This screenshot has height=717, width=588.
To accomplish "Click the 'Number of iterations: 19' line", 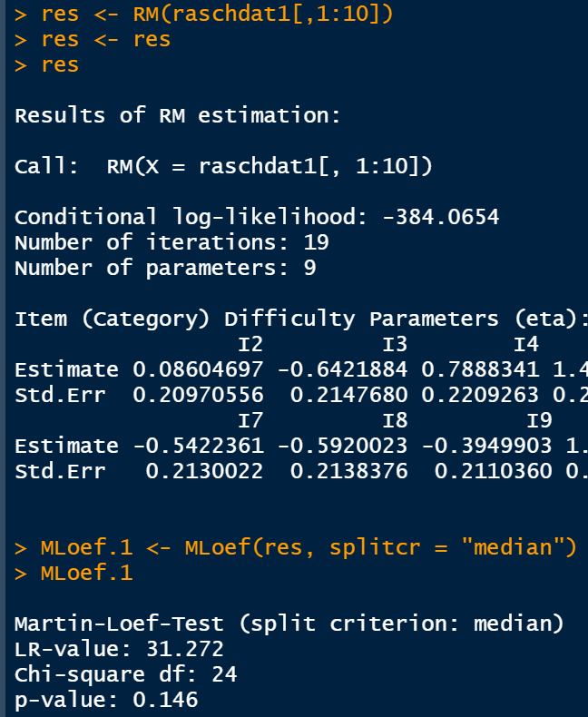I will (x=171, y=242).
